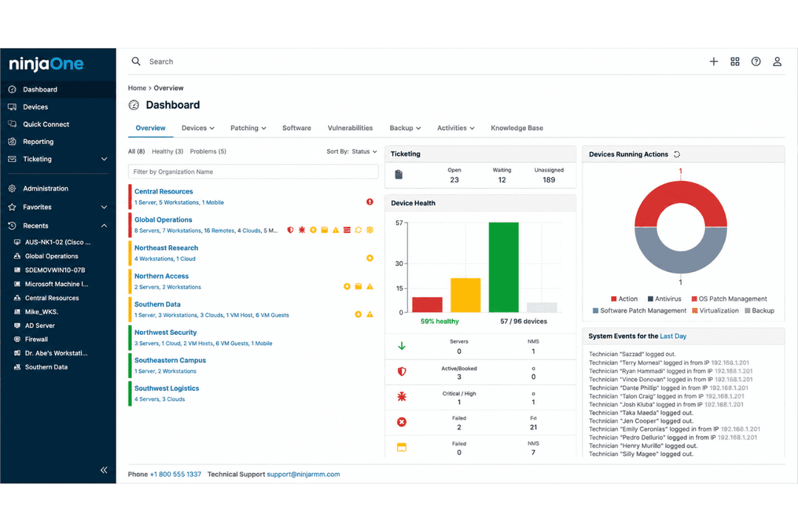Click the clipboard icon in Ticketing panel
Screen dimensions: 798x532
pos(399,174)
